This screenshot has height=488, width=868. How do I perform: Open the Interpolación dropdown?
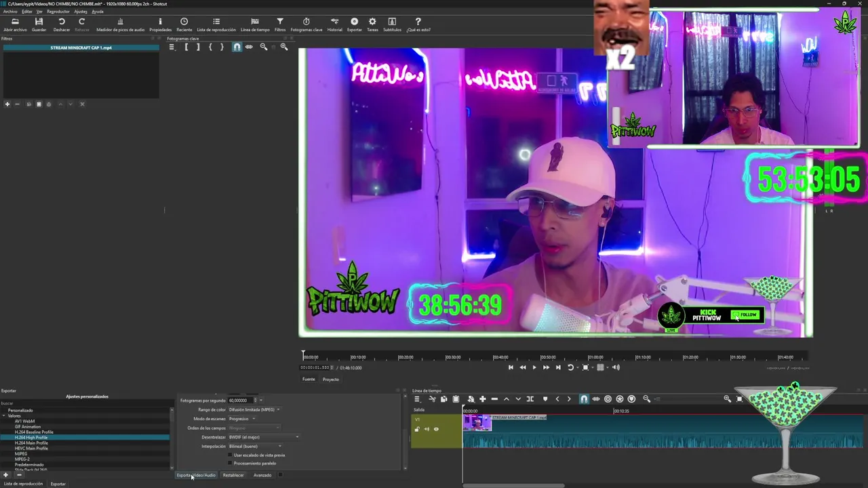pos(254,447)
